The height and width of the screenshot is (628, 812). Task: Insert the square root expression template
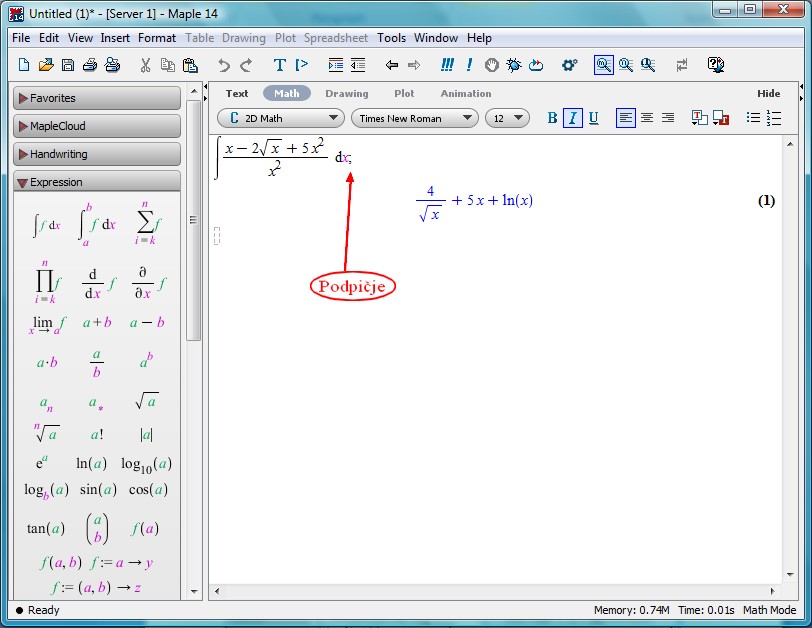(x=146, y=402)
